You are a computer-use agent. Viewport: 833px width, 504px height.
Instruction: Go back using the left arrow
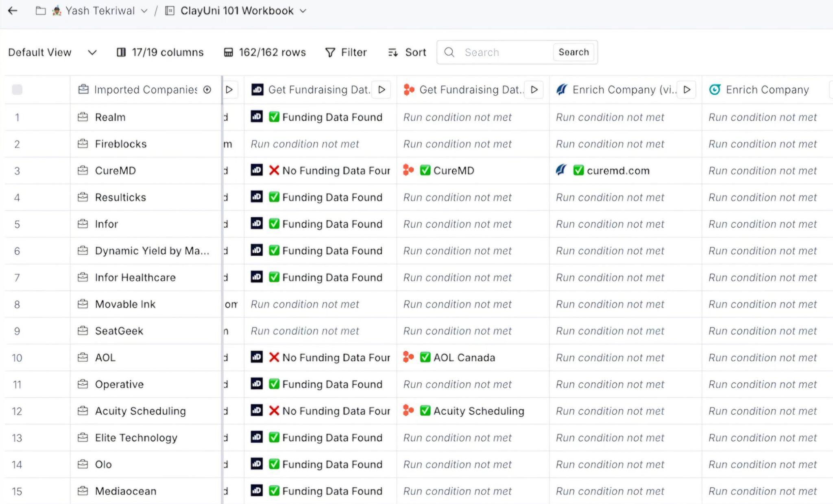[x=13, y=11]
